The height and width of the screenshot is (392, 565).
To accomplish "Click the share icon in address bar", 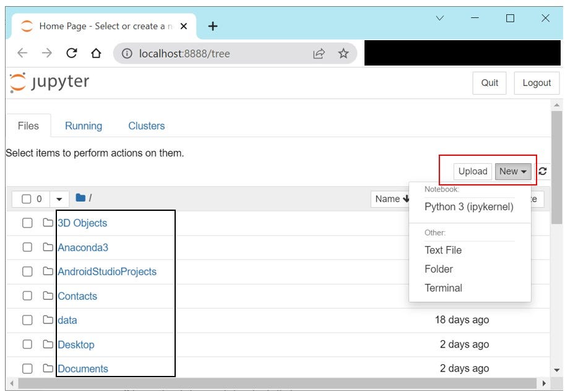I will (x=319, y=53).
